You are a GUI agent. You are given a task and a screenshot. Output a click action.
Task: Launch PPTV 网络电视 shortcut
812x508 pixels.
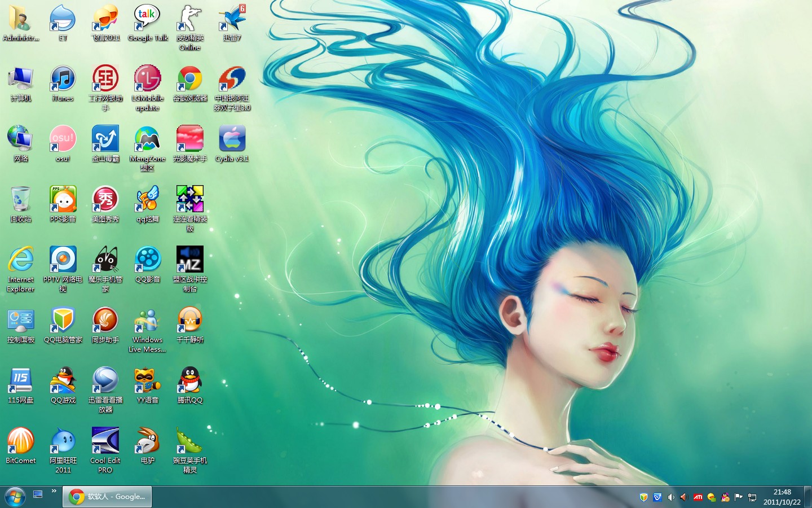[63, 270]
